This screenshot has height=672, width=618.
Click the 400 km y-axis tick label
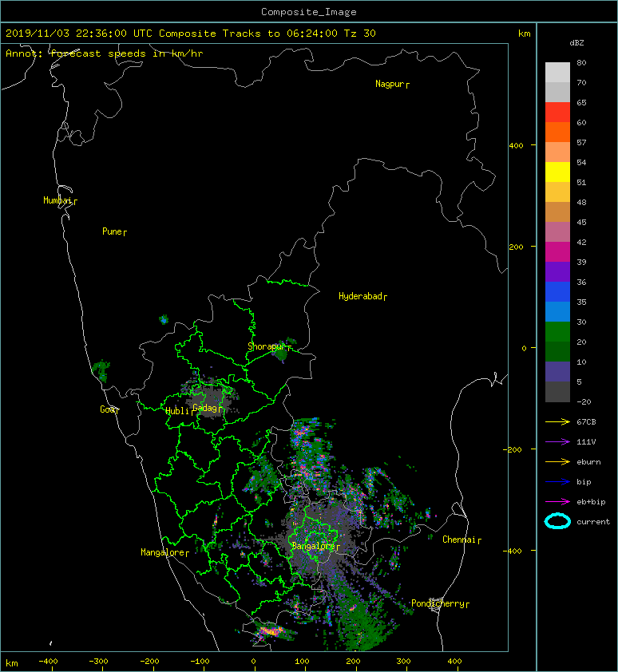point(516,146)
